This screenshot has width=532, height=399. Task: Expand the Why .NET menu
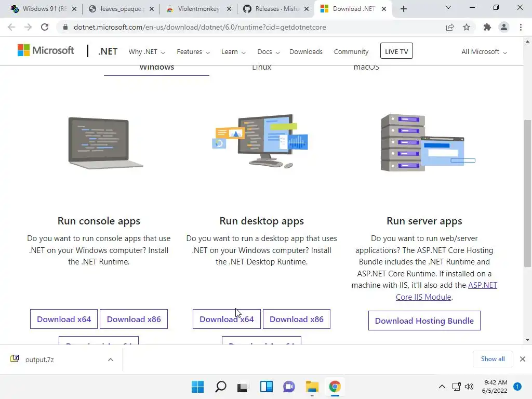pyautogui.click(x=147, y=52)
